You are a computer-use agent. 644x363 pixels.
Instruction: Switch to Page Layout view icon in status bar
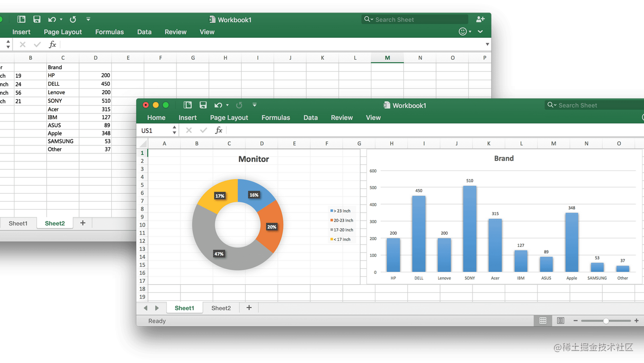(560, 321)
